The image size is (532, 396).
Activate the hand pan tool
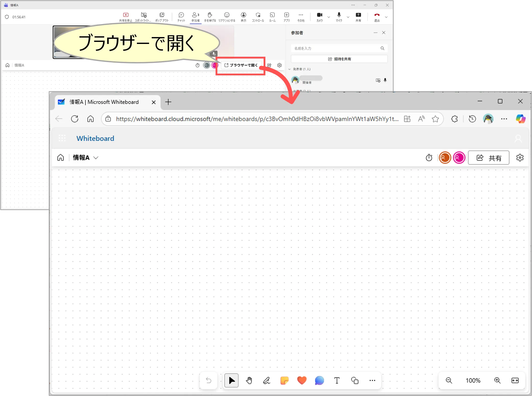pos(249,380)
